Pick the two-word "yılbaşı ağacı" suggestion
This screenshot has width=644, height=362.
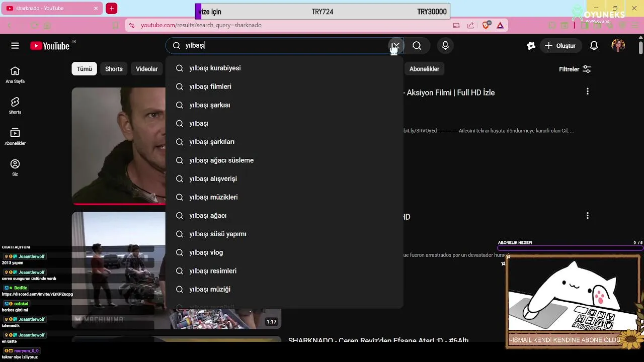(284, 216)
